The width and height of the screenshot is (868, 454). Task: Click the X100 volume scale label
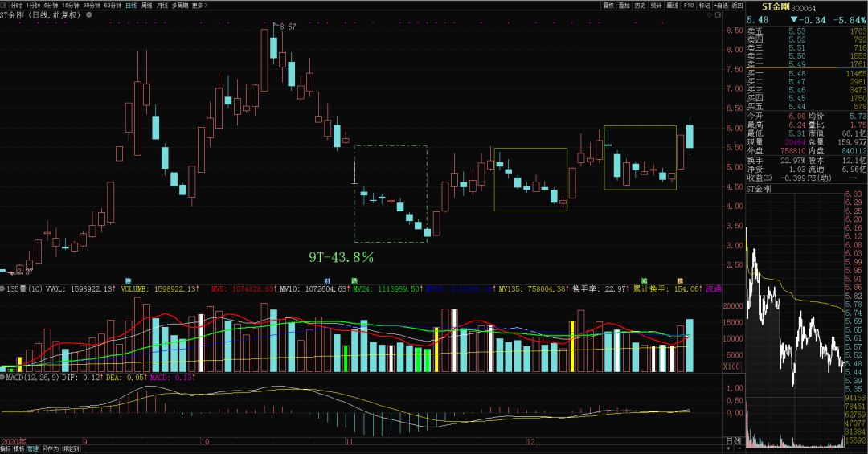(x=732, y=366)
